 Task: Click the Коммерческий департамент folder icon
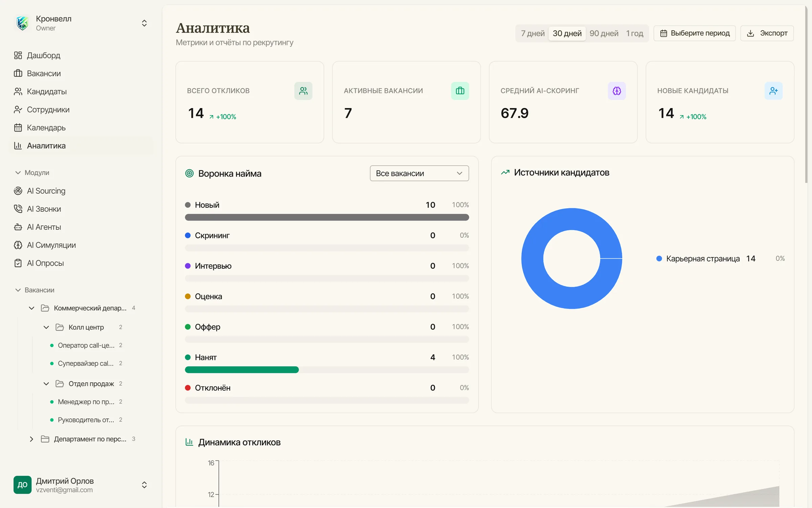[45, 308]
